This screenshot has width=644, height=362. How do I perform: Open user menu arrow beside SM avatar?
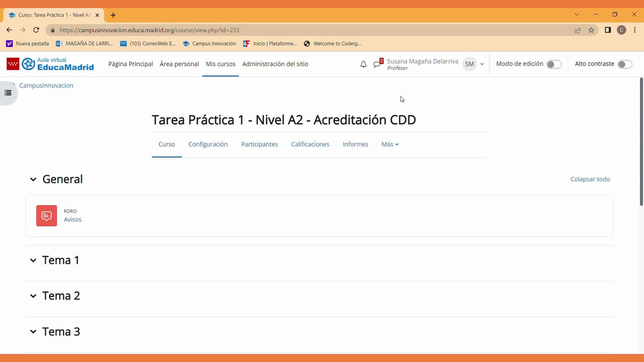[x=482, y=64]
